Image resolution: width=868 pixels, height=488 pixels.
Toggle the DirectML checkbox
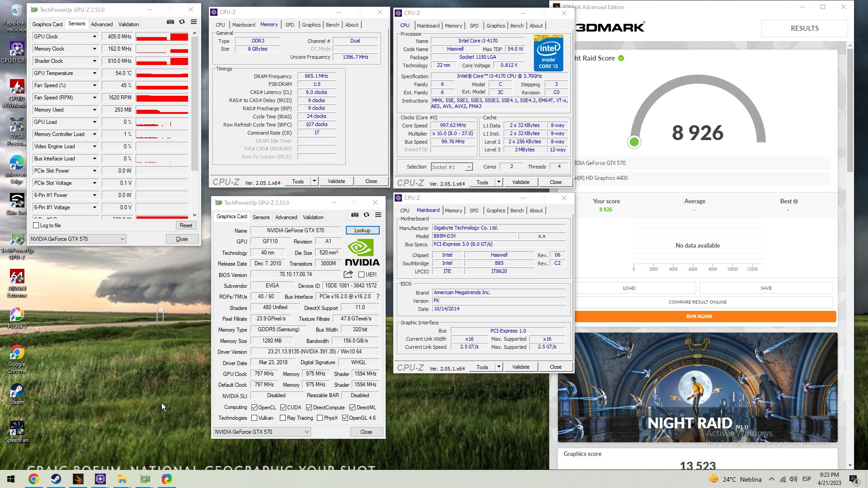coord(352,407)
